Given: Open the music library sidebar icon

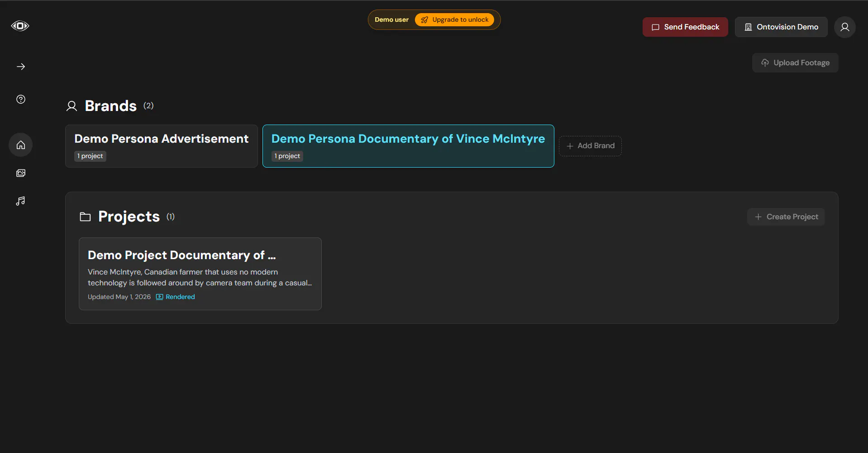Looking at the screenshot, I should (x=21, y=201).
